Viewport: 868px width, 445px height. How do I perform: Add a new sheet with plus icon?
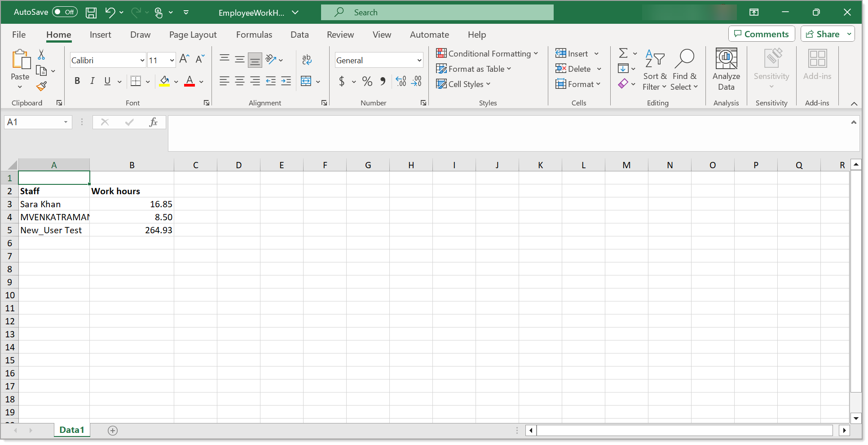tap(113, 431)
